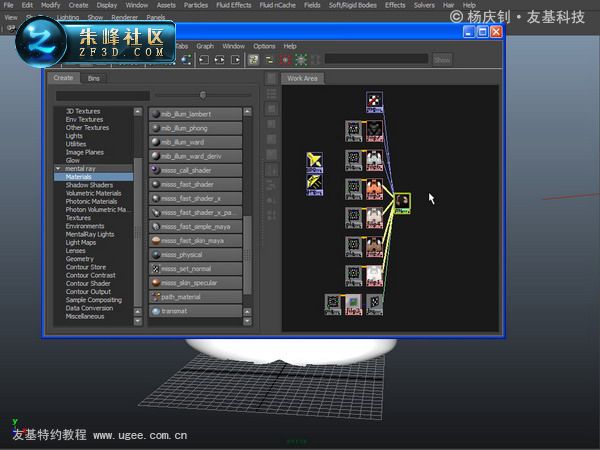Select the 3D Textures category
The height and width of the screenshot is (450, 600).
click(83, 111)
